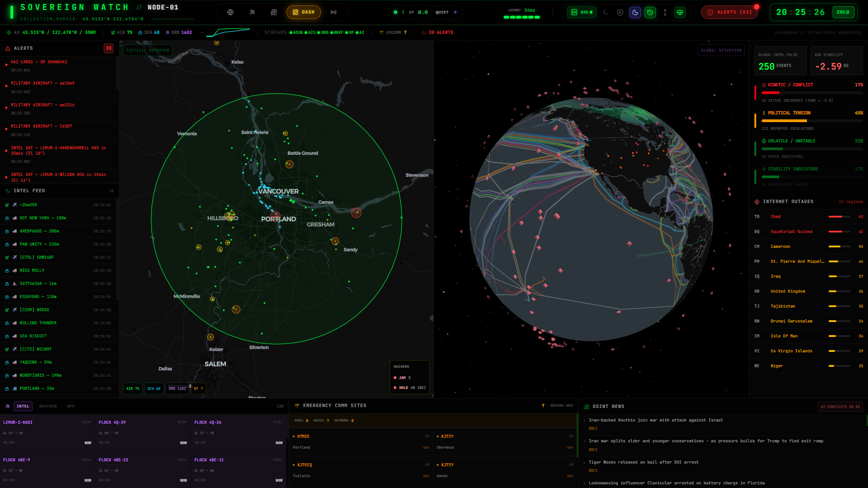Image resolution: width=868 pixels, height=488 pixels.
Task: Toggle the heartbeat health icon
Action: (680, 12)
